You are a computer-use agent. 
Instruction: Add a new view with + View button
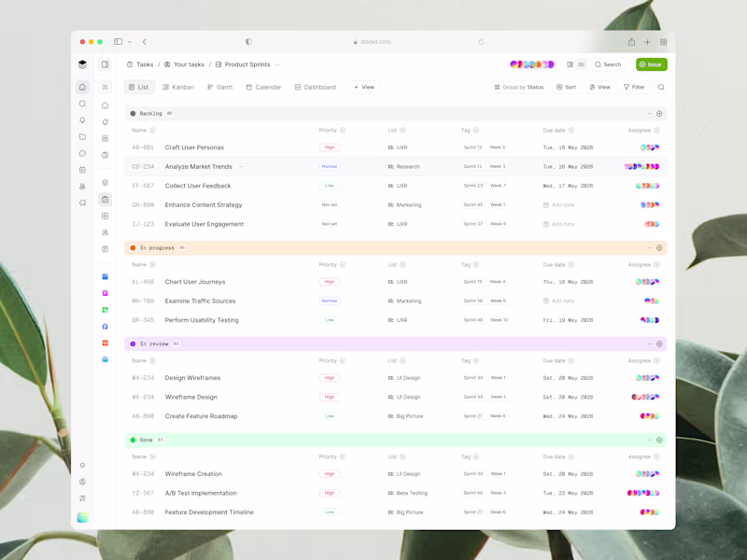click(x=364, y=87)
